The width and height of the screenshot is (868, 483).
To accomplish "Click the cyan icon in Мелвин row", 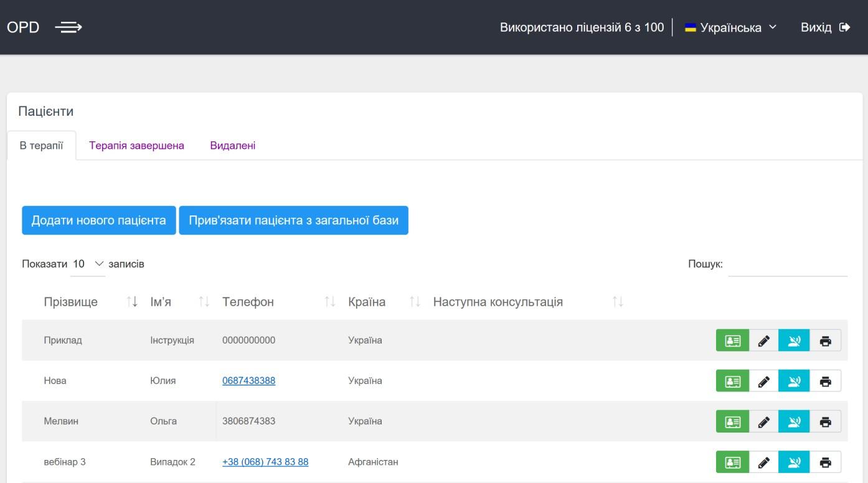I will (794, 421).
